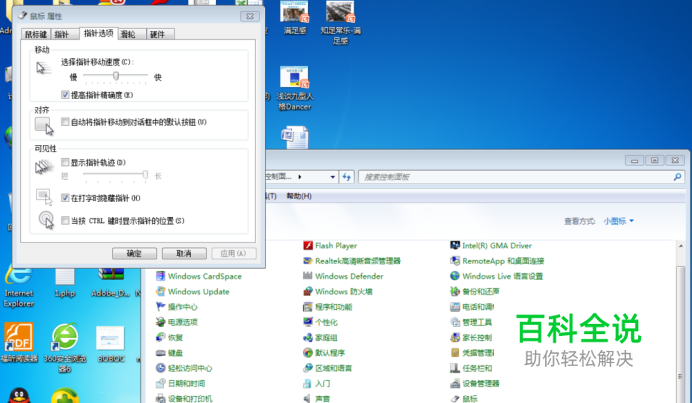The width and height of the screenshot is (692, 403).
Task: Switch to the 硬件 tab
Action: (158, 34)
